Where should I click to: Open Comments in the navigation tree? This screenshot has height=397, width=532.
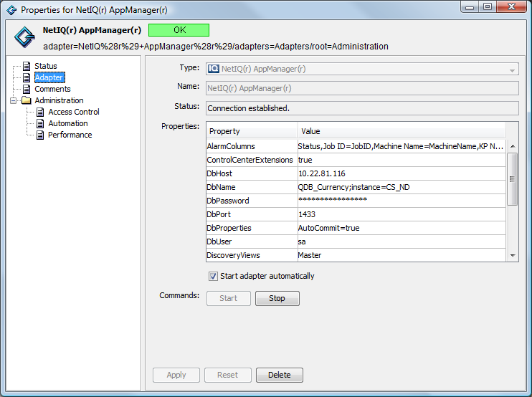(52, 89)
